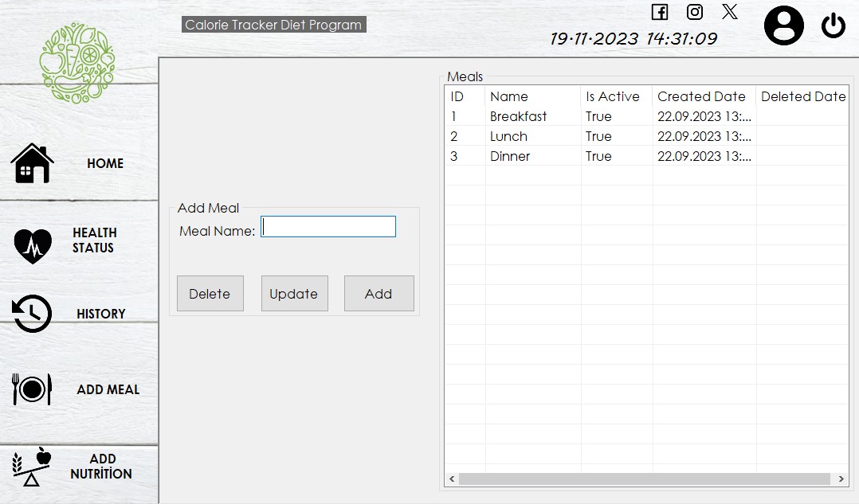The image size is (859, 504).
Task: Click scrollbar left arrow in Meals list
Action: click(452, 479)
